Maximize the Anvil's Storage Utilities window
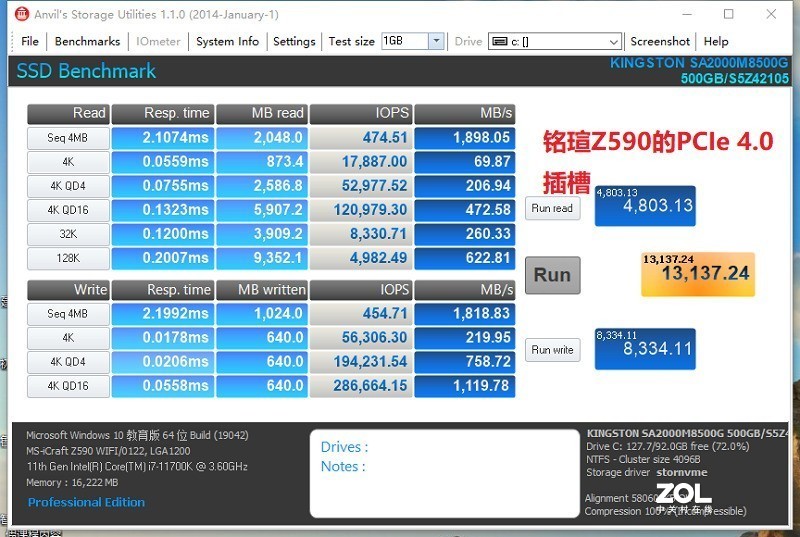The image size is (800, 537). click(x=729, y=14)
